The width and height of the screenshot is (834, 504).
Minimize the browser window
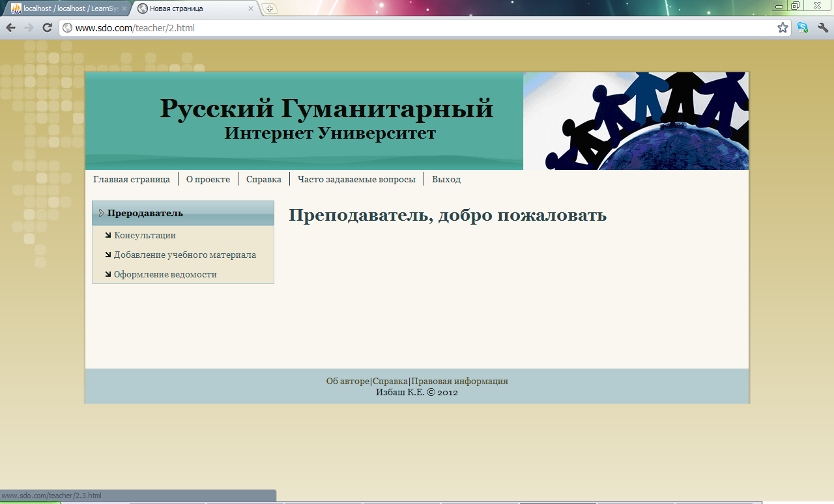[778, 5]
